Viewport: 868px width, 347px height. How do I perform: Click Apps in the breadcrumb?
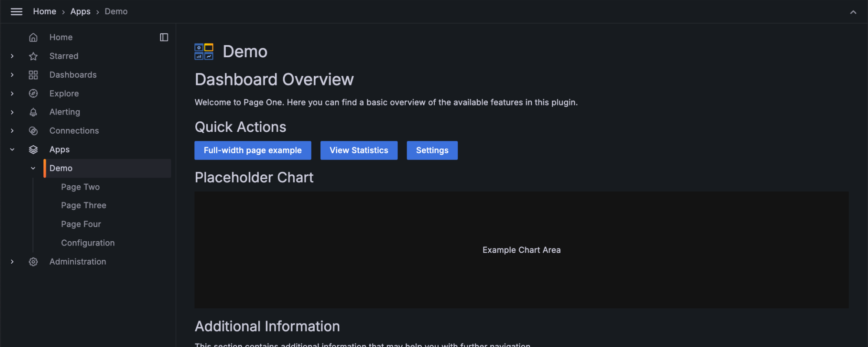pyautogui.click(x=80, y=12)
